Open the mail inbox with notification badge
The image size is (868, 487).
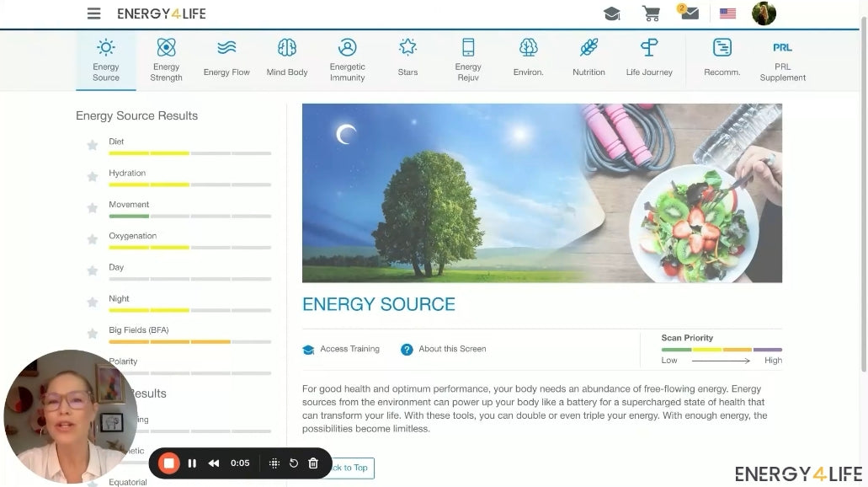point(689,13)
